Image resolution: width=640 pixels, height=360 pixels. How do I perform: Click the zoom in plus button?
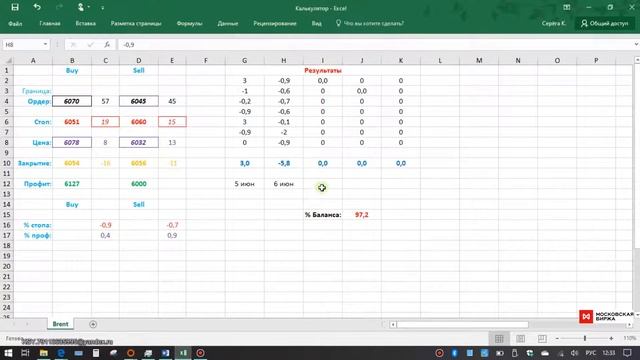pyautogui.click(x=611, y=338)
